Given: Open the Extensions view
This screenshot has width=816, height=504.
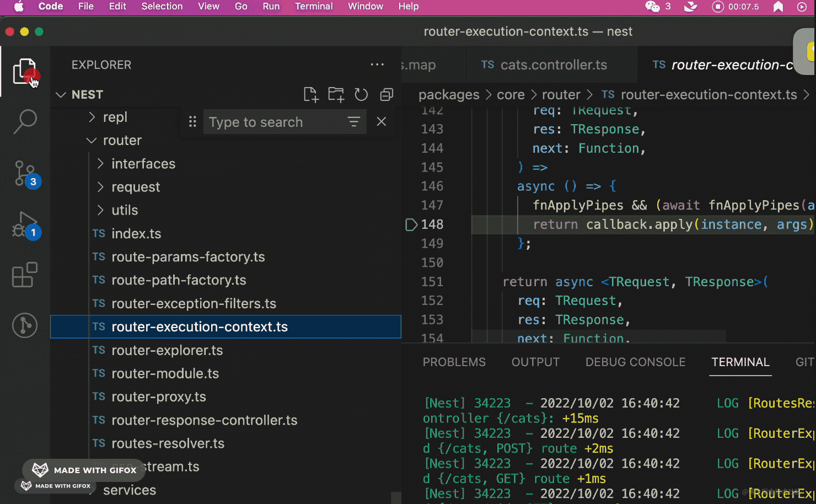Looking at the screenshot, I should click(x=25, y=275).
